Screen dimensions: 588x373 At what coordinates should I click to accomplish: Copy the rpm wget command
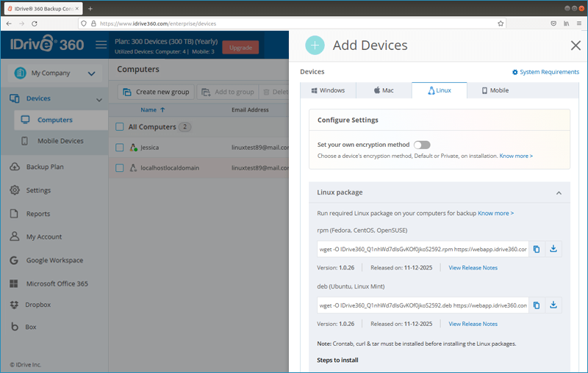537,249
